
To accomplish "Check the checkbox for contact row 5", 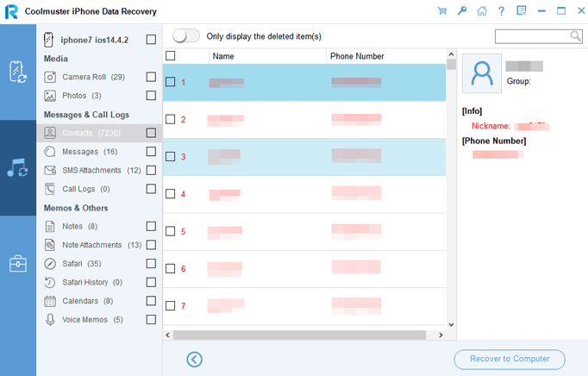I will 170,231.
